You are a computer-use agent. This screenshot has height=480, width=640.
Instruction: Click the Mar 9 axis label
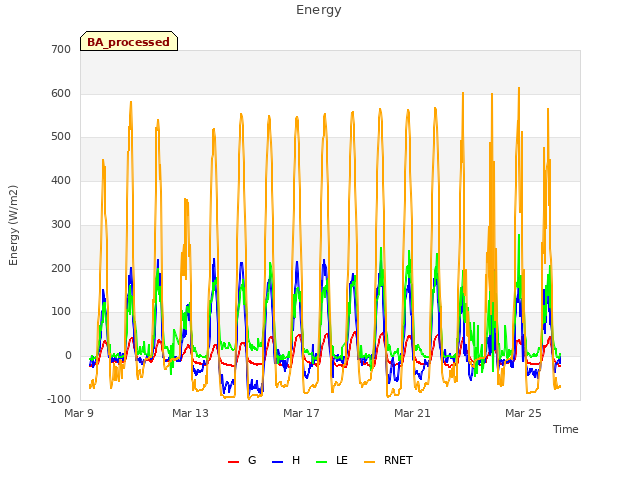coord(79,413)
